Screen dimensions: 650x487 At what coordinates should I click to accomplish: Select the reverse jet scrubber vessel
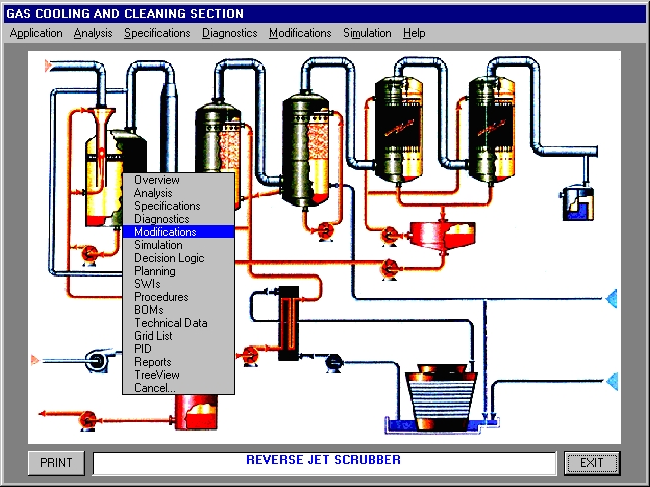(x=104, y=180)
